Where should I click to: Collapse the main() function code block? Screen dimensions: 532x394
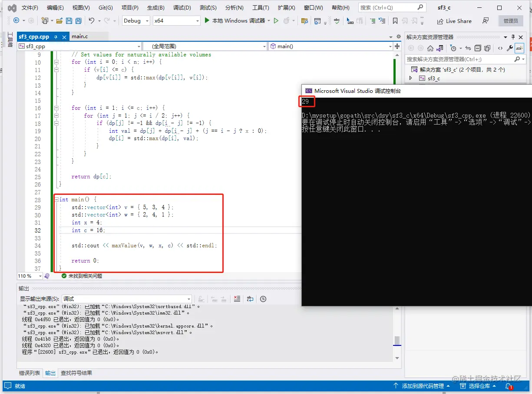(56, 200)
